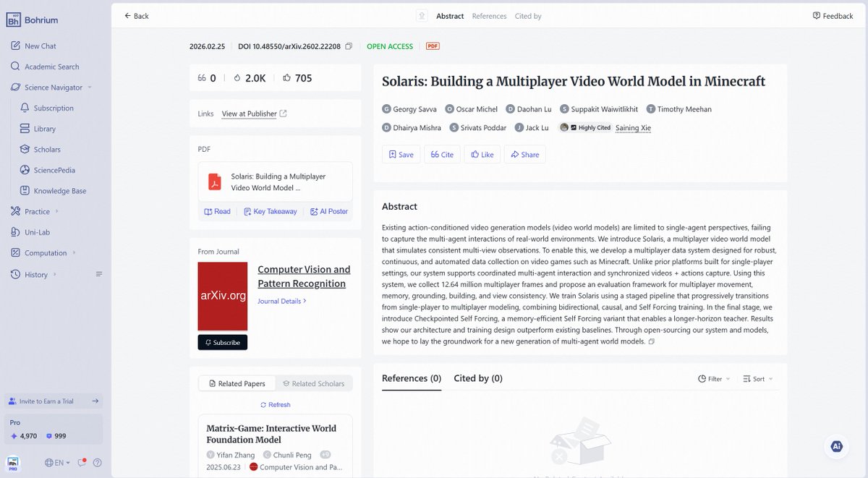Open the Sort dropdown for references
Screen dimensions: 868x478
coord(758,379)
